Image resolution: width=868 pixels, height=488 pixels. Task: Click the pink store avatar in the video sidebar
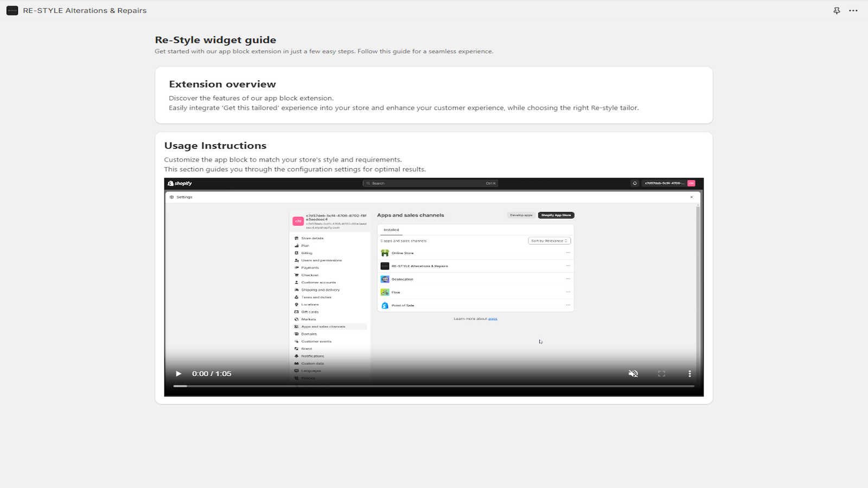point(298,221)
